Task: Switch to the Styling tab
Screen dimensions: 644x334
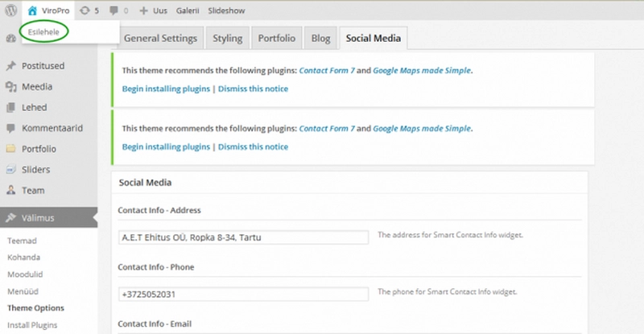Action: pos(227,39)
